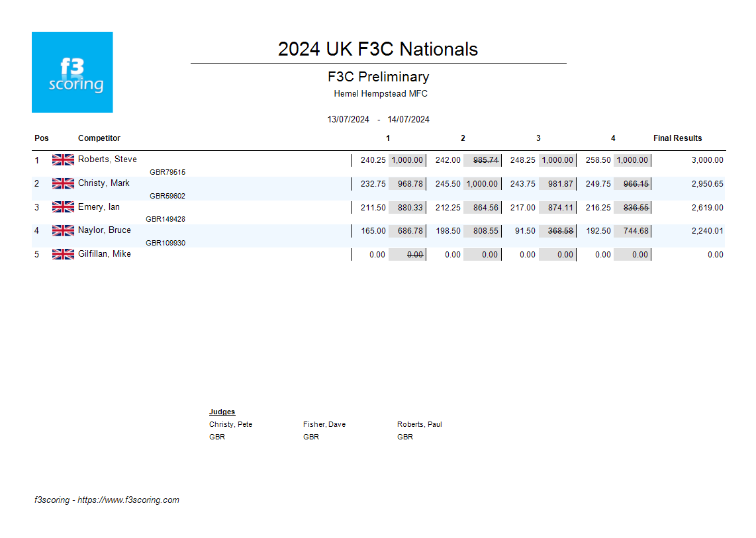Screen dimensions: 756x538
Task: Select judge name Fisher, Dave
Action: (324, 424)
